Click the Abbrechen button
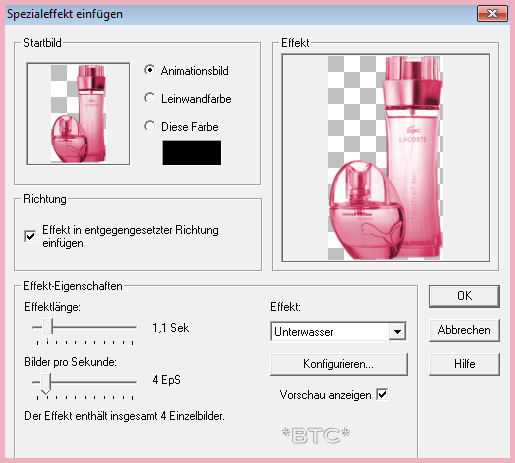 464,330
